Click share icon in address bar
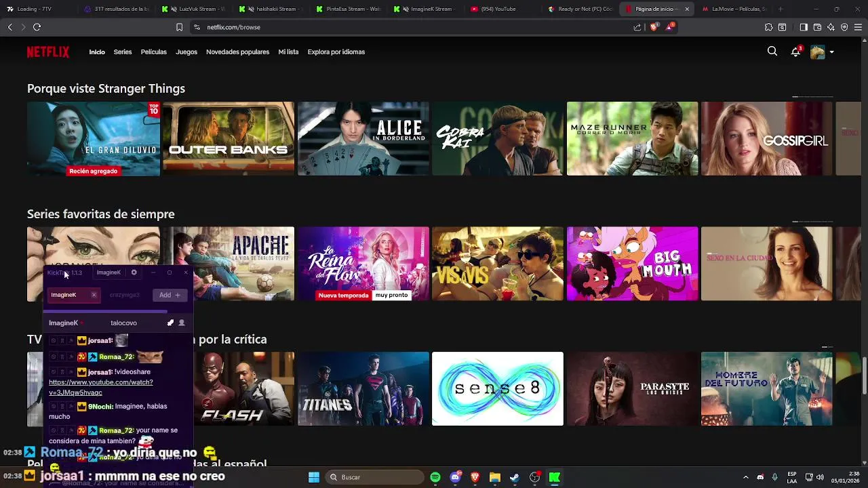This screenshot has height=488, width=868. (637, 27)
